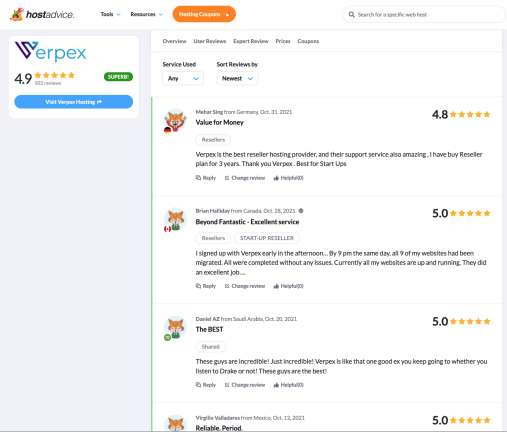Click Change review icon under Beyond Fantastic
Screen dimensions: 507x432
[x=227, y=286]
